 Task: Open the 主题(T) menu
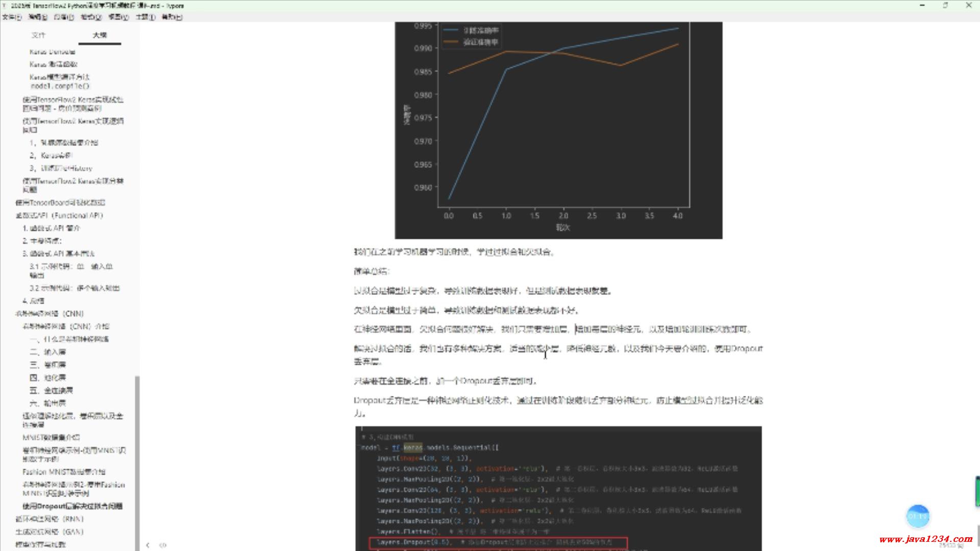point(145,17)
